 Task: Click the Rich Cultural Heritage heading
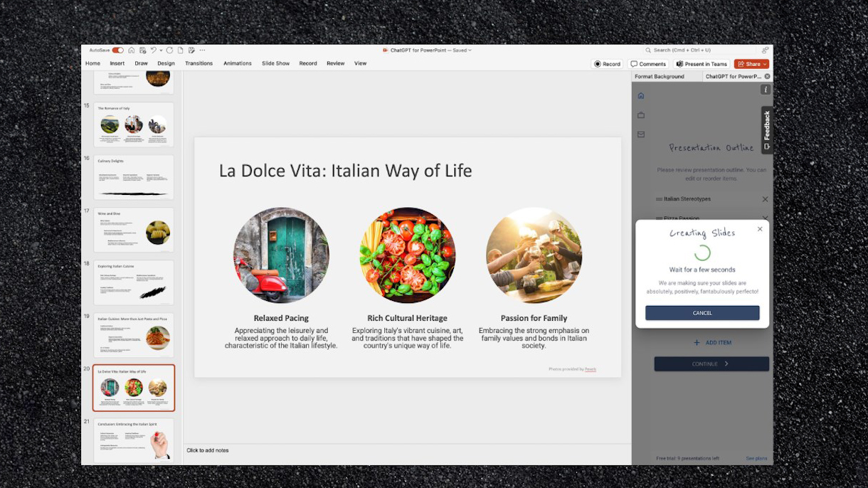pyautogui.click(x=408, y=318)
